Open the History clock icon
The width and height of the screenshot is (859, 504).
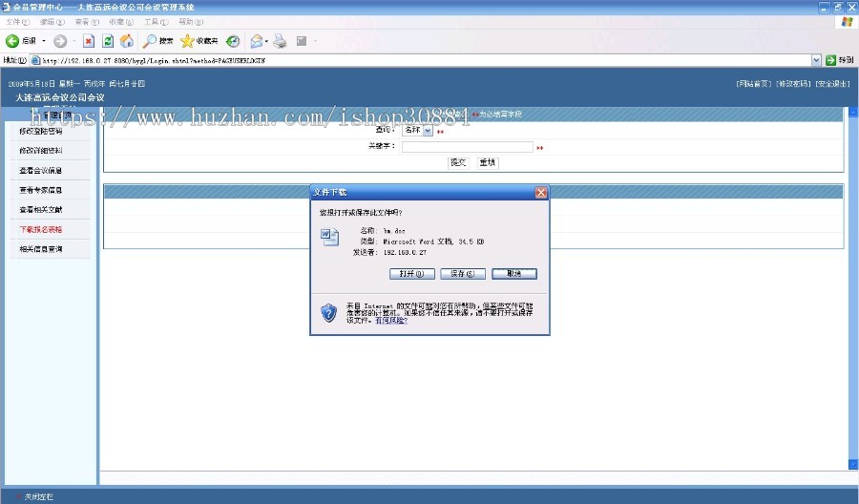pos(233,41)
